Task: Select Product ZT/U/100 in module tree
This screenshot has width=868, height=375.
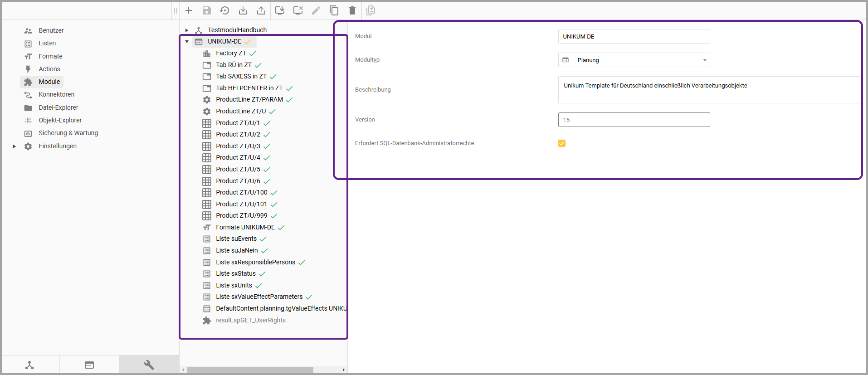Action: pyautogui.click(x=241, y=192)
